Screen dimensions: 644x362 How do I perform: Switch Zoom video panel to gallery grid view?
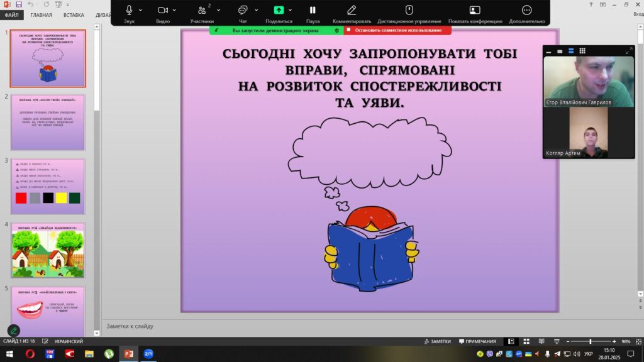pos(582,51)
